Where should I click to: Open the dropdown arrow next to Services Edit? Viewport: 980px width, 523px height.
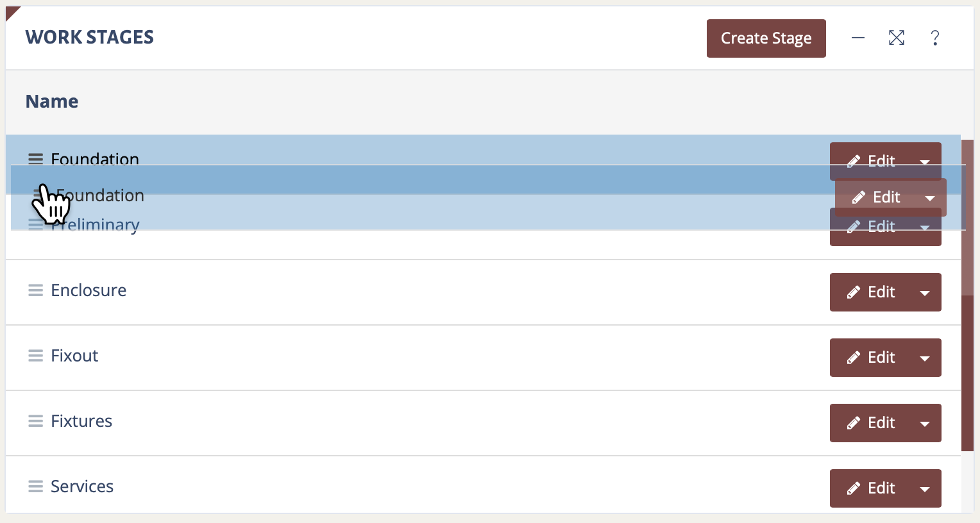(925, 489)
